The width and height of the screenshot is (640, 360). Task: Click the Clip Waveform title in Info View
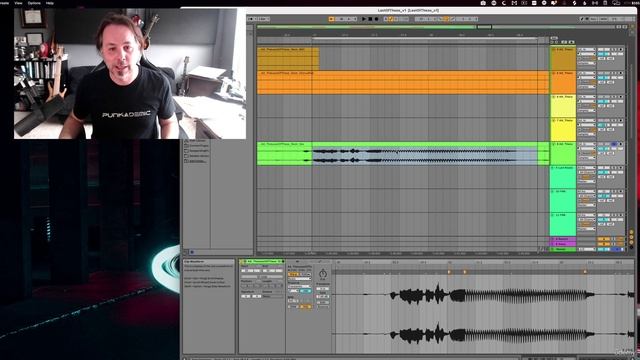(194, 262)
